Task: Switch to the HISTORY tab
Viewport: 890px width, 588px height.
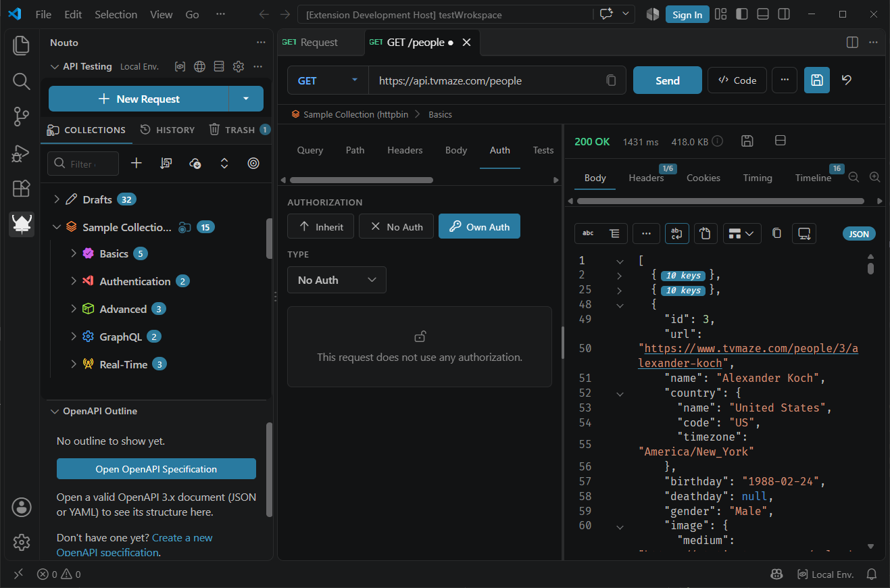Action: click(168, 130)
